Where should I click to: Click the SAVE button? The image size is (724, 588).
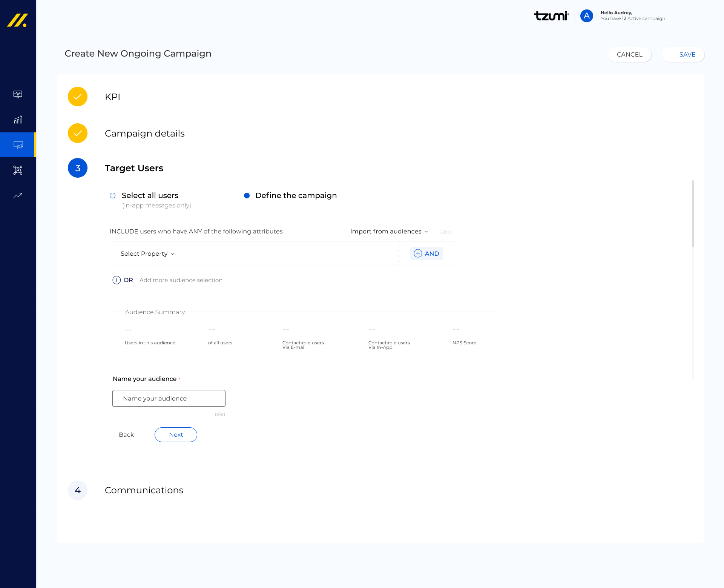point(683,55)
